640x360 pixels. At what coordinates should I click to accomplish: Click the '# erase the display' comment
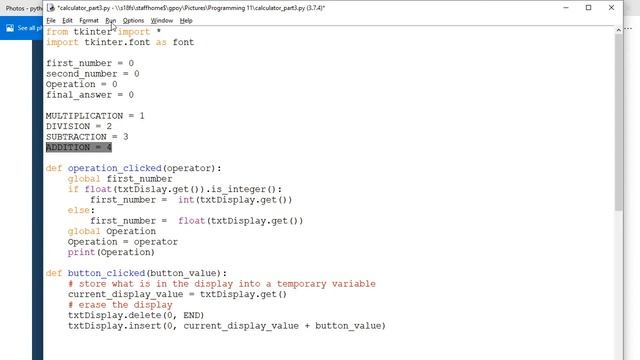tap(120, 305)
